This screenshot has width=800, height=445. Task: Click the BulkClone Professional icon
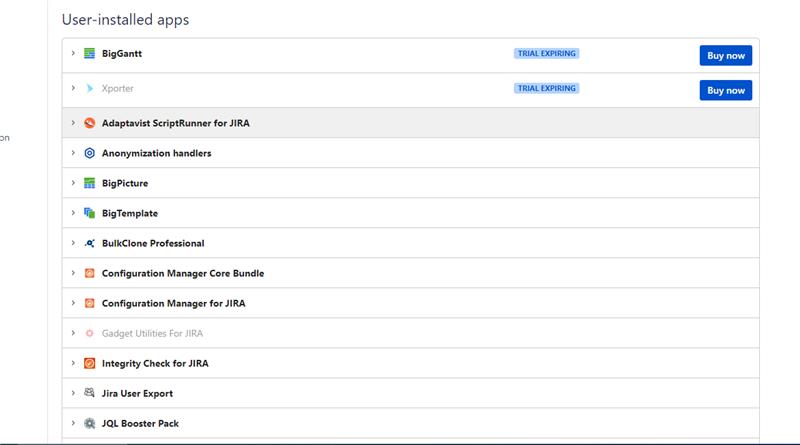coord(89,243)
